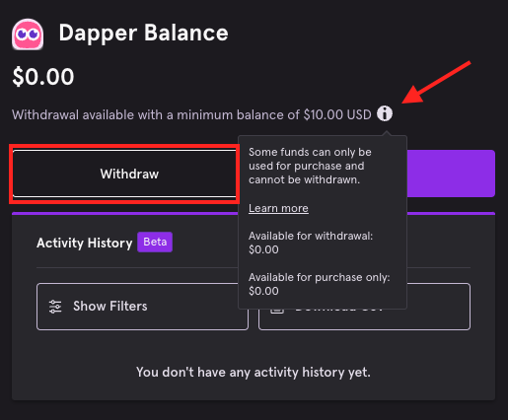Click the Available for withdrawal amount in tooltip
The height and width of the screenshot is (420, 508).
(263, 249)
